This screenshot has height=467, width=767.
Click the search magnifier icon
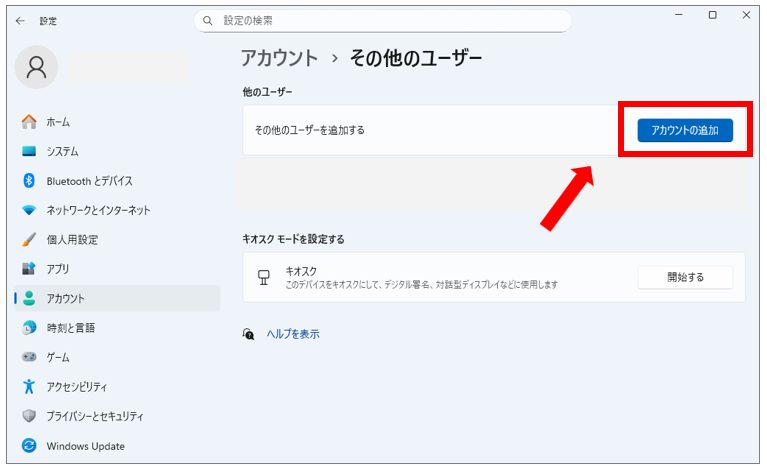coord(208,21)
